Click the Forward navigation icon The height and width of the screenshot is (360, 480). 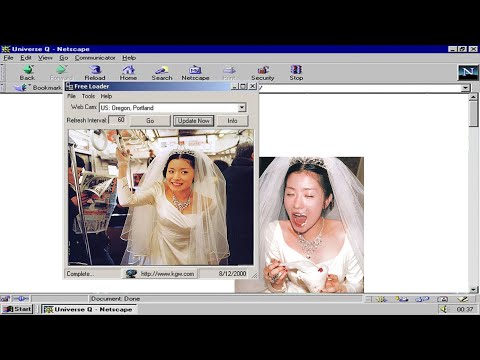[61, 69]
